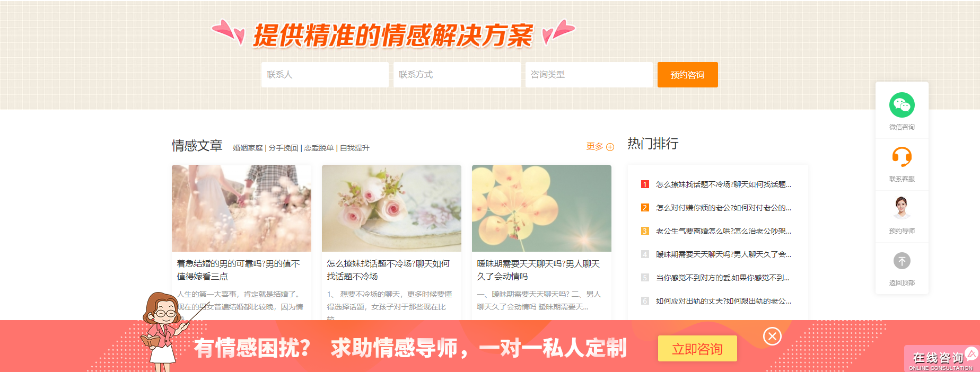Open the online consultation chat widget
The height and width of the screenshot is (372, 980).
942,359
